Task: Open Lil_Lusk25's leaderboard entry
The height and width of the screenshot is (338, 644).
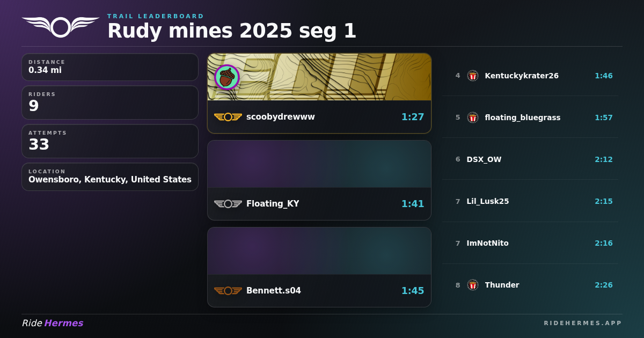Action: [530, 201]
